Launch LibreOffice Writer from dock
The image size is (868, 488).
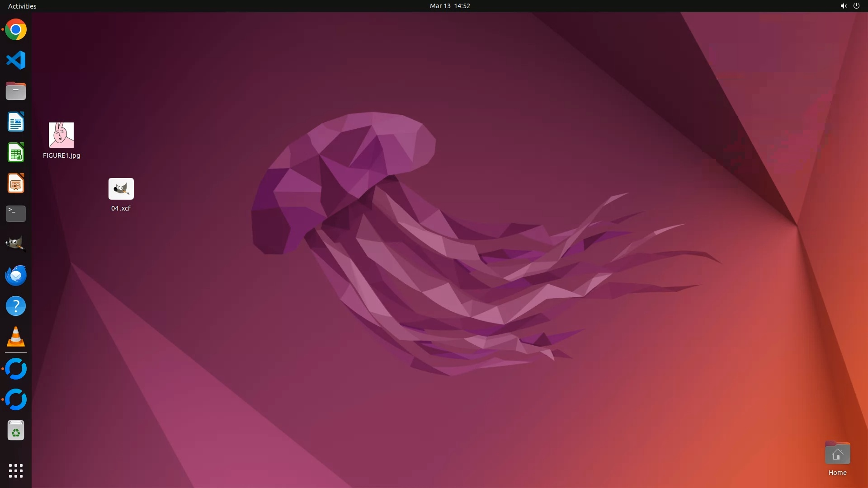[x=16, y=122]
